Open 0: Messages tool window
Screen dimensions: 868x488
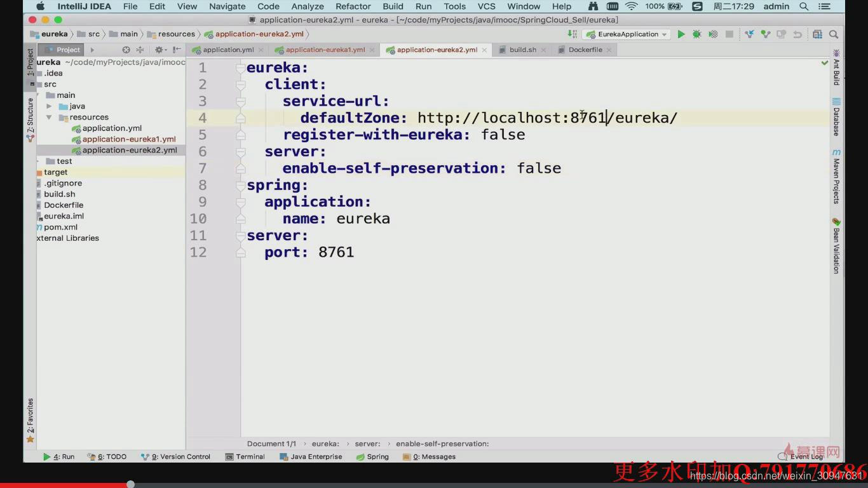coord(429,457)
